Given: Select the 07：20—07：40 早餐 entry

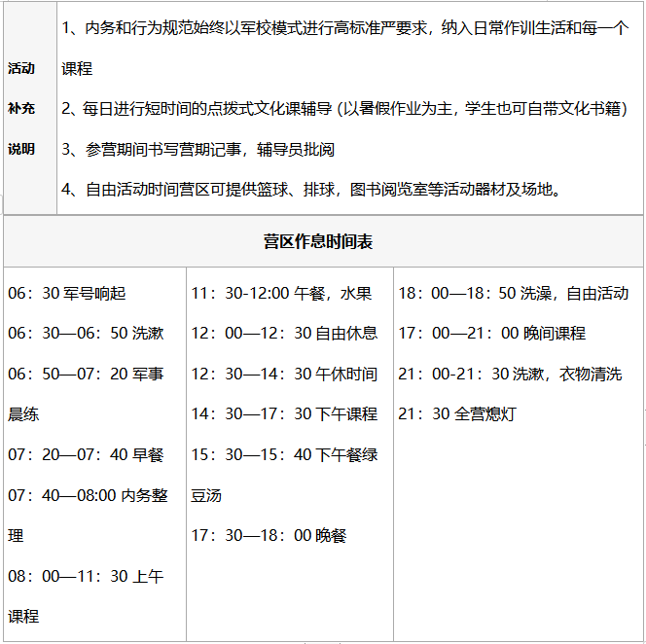Looking at the screenshot, I should point(86,455).
